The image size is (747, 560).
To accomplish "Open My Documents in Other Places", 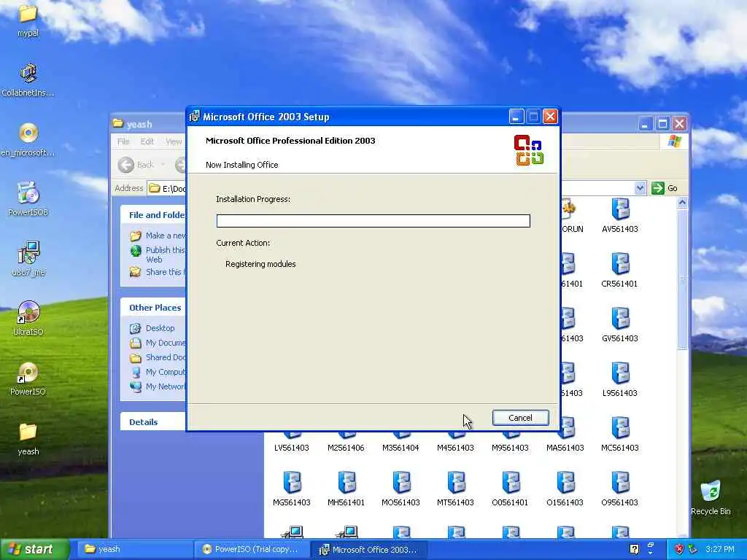I will tap(158, 343).
